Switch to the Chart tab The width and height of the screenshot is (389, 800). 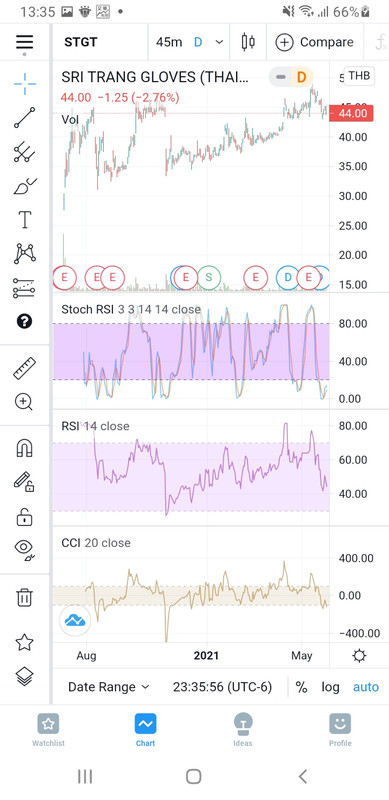(145, 730)
